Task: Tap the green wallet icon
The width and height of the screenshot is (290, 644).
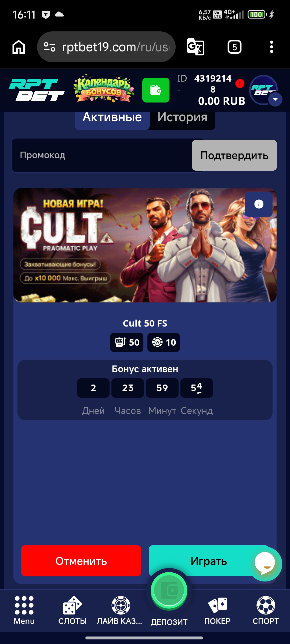Action: point(156,90)
